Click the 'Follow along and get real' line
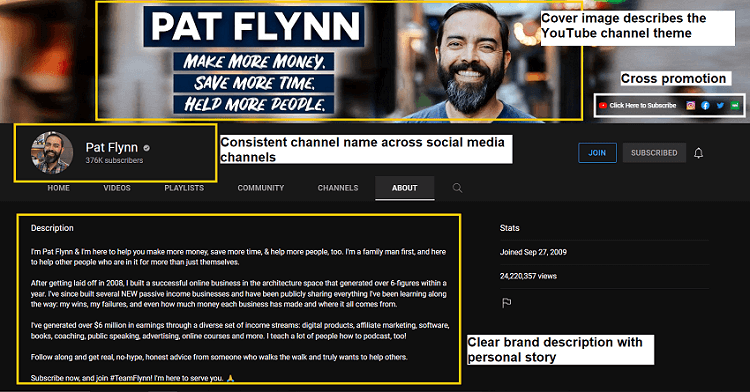Viewport: 750px width, 392px height. click(x=219, y=357)
